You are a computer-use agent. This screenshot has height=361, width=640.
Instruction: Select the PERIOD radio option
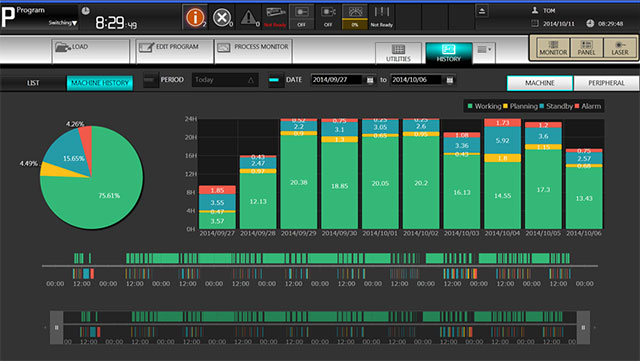tap(150, 80)
